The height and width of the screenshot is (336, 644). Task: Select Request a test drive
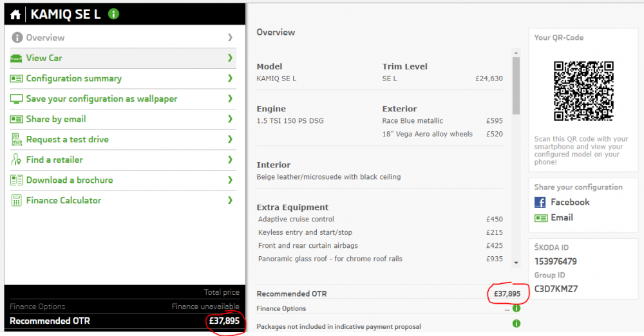click(x=123, y=139)
